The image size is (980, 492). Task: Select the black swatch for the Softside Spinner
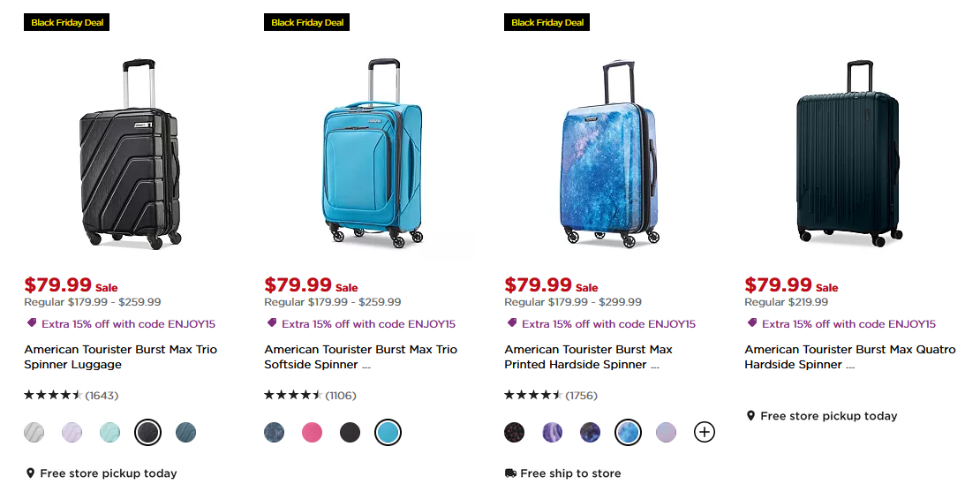click(x=350, y=432)
